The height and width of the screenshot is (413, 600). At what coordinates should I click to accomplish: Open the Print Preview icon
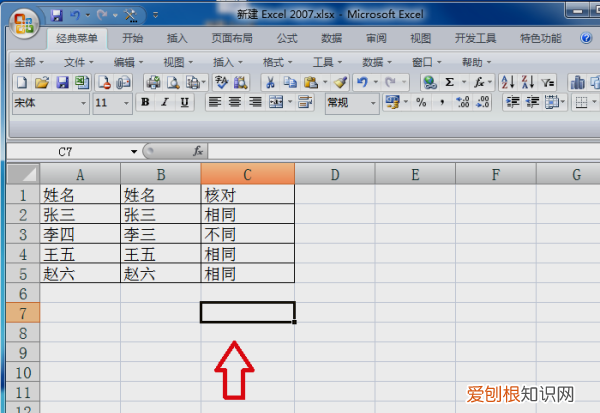[172, 82]
